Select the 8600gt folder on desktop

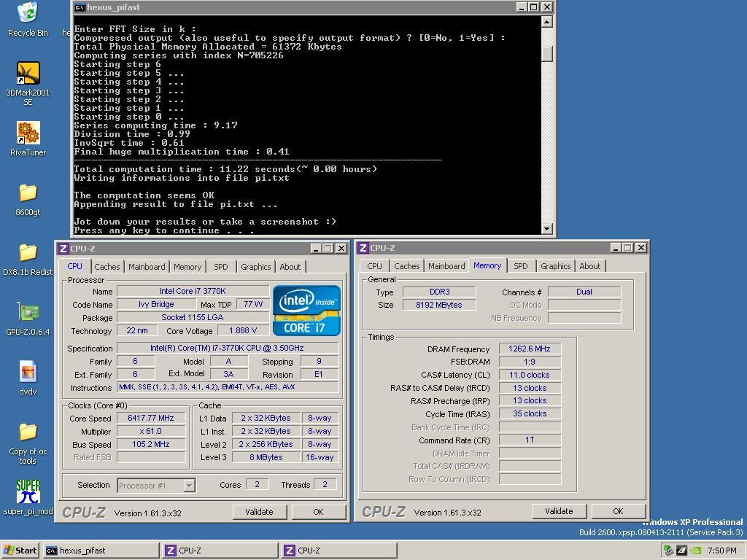[28, 201]
